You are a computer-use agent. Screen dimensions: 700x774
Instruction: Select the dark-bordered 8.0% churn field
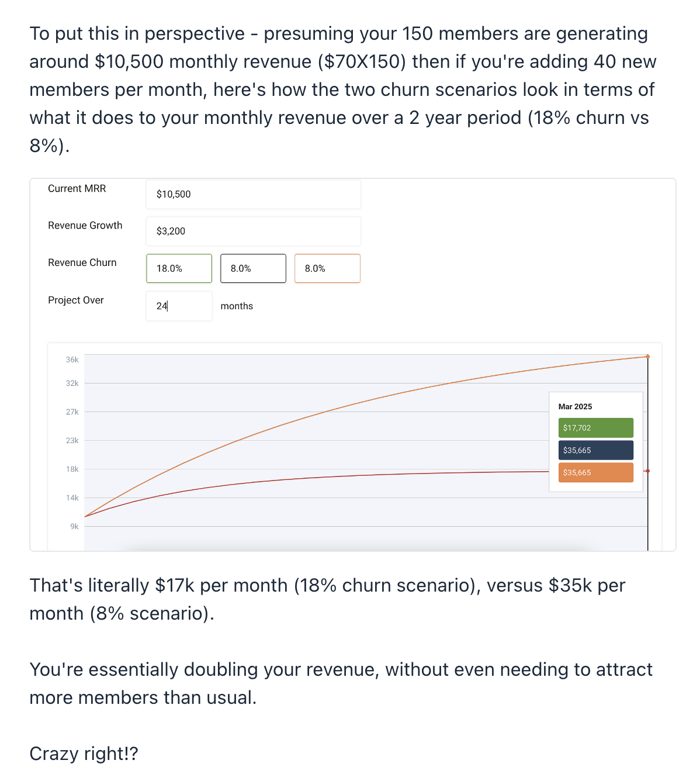click(253, 268)
